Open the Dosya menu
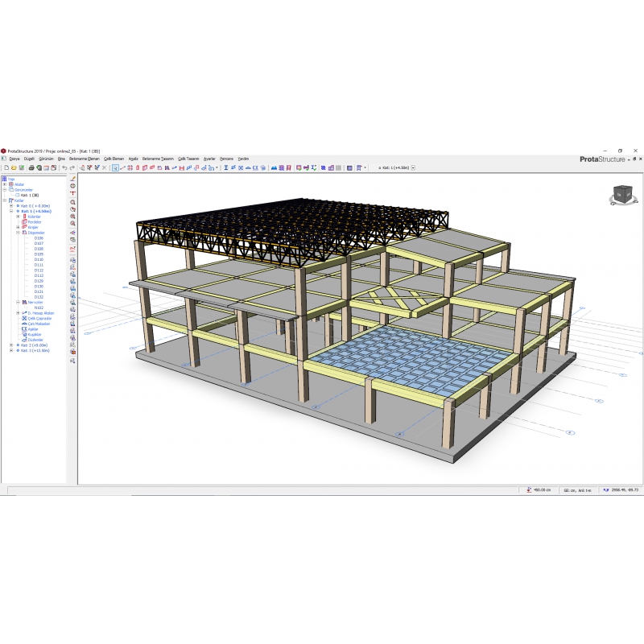 (x=14, y=159)
